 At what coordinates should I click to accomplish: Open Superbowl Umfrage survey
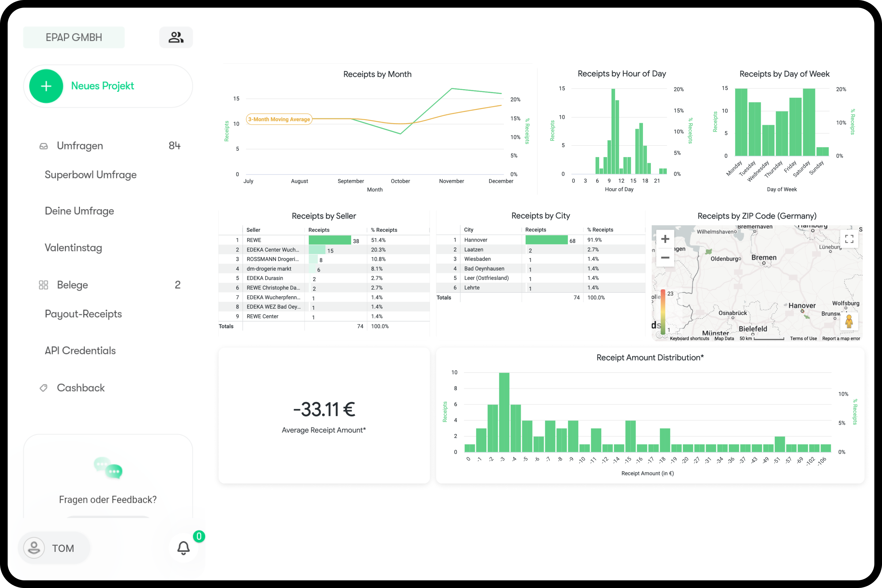click(90, 175)
